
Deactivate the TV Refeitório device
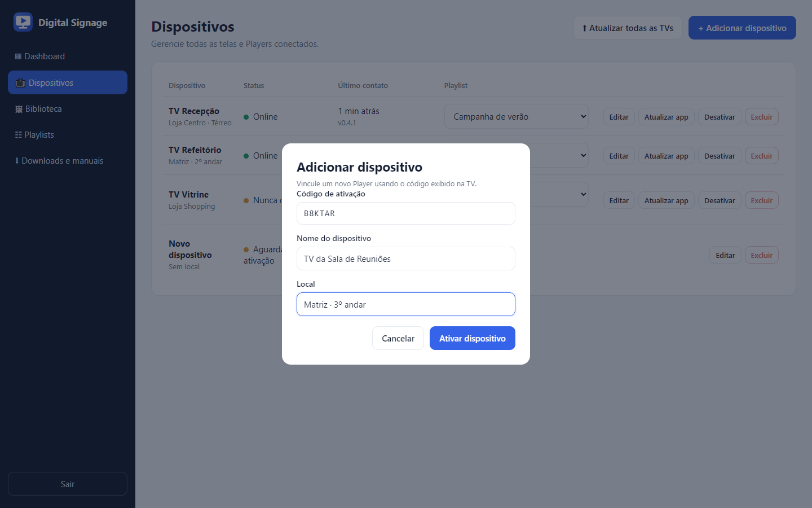[720, 156]
